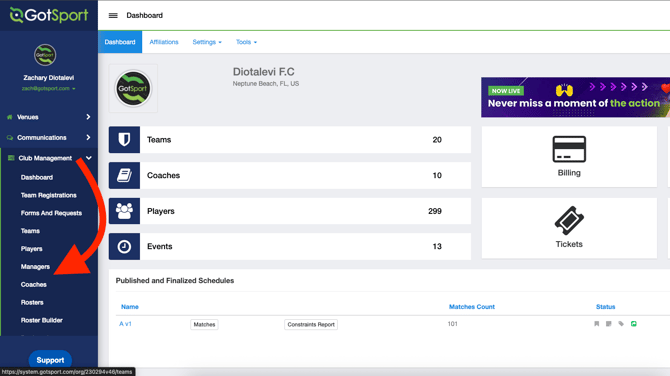Open the hamburger menu icon
670x376 pixels.
(x=113, y=15)
